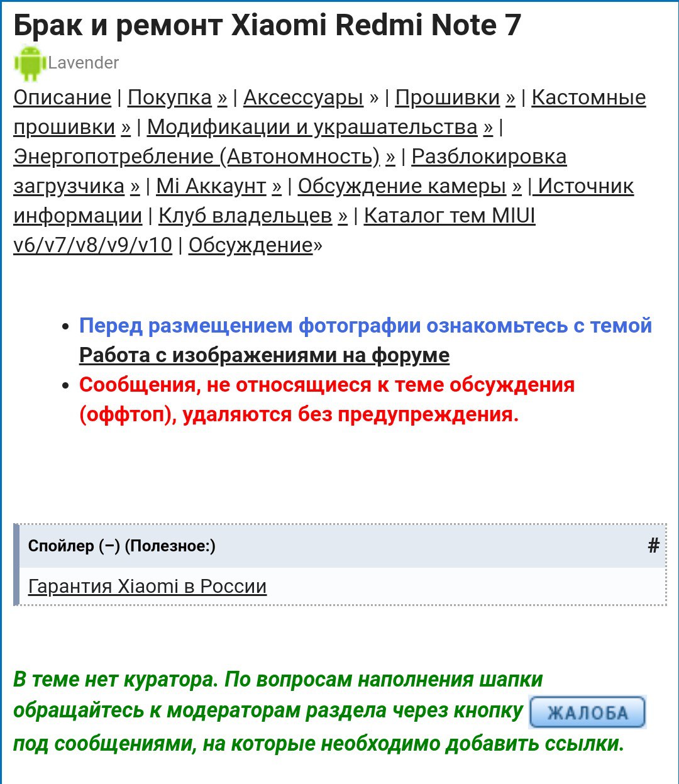Open the Mi Аккаунт link
This screenshot has width=679, height=784.
pos(211,187)
